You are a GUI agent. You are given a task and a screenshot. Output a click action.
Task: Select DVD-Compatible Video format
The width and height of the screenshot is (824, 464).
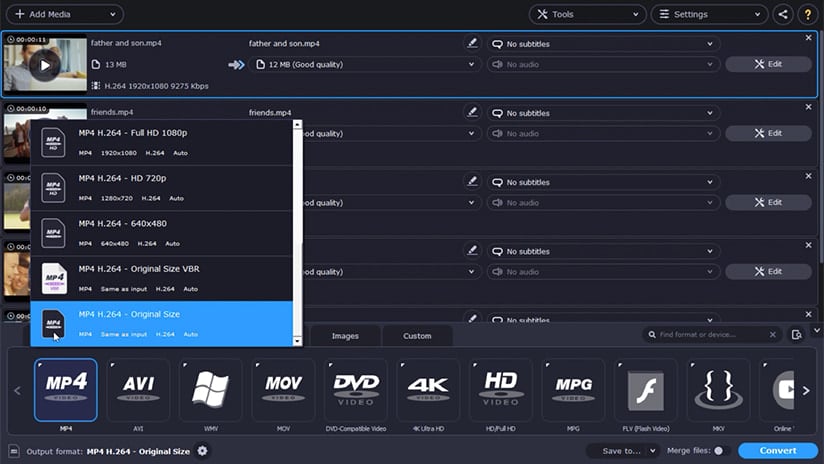pos(356,390)
